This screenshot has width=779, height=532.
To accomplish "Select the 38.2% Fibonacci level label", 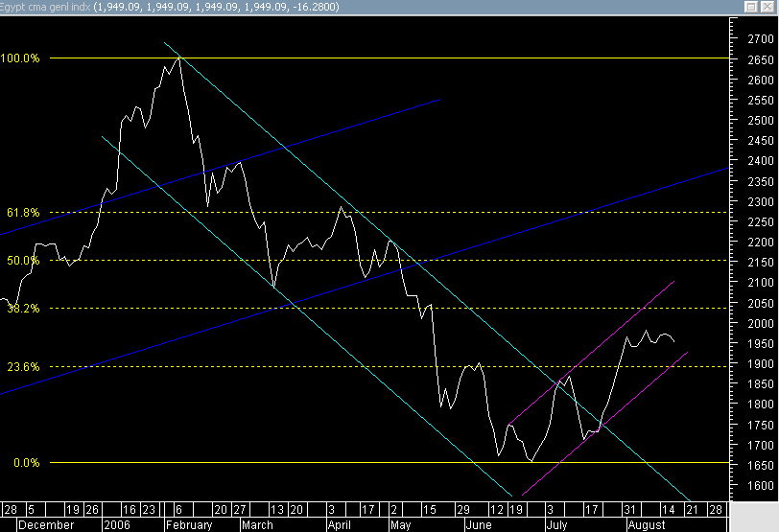I will (23, 309).
